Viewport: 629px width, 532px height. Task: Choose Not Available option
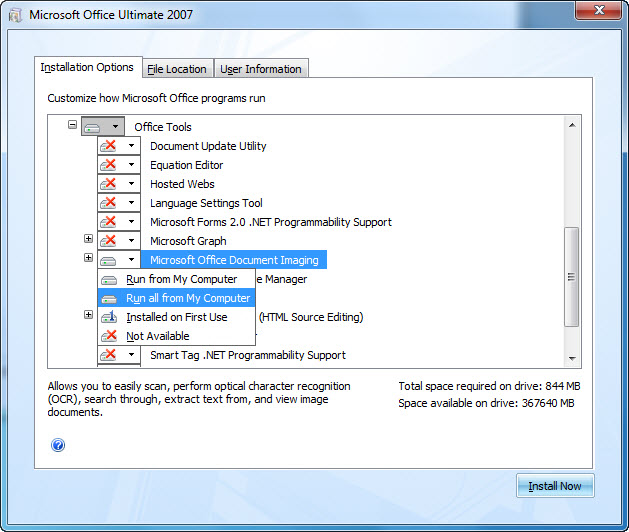click(177, 336)
